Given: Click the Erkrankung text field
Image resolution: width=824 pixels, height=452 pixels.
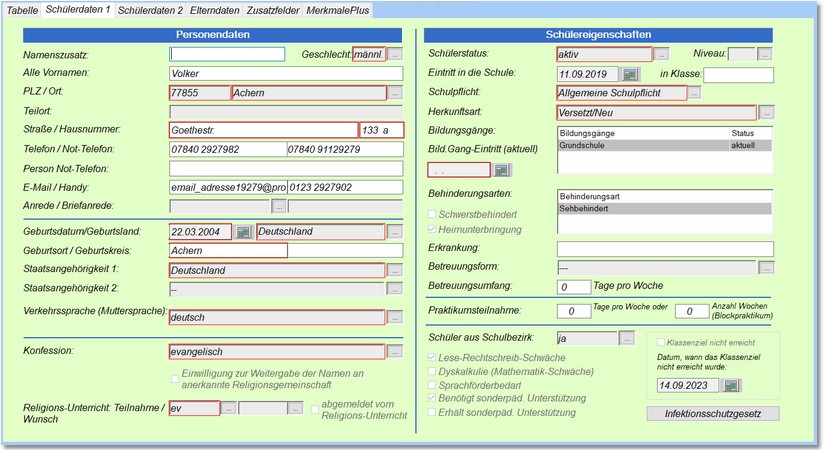Looking at the screenshot, I should [664, 249].
